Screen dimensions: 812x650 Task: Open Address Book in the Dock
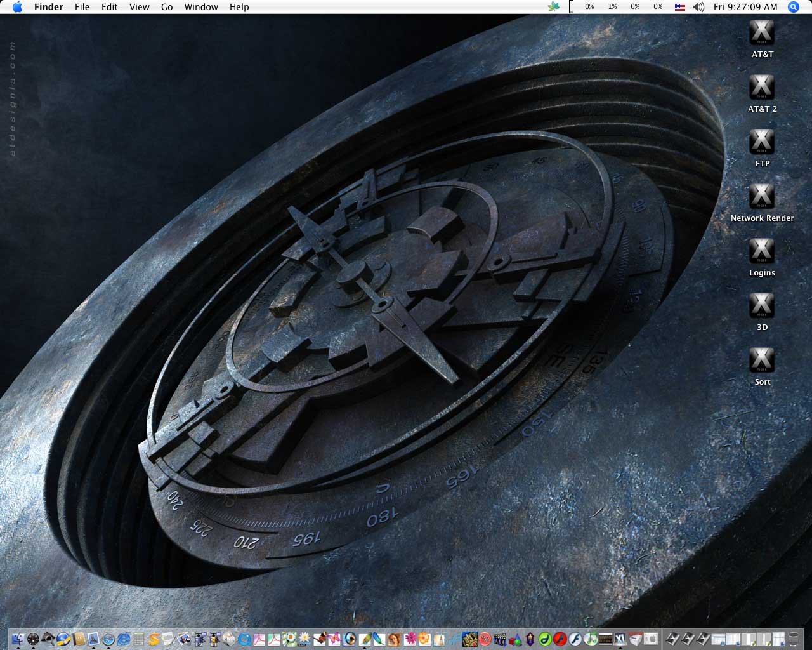(78, 639)
